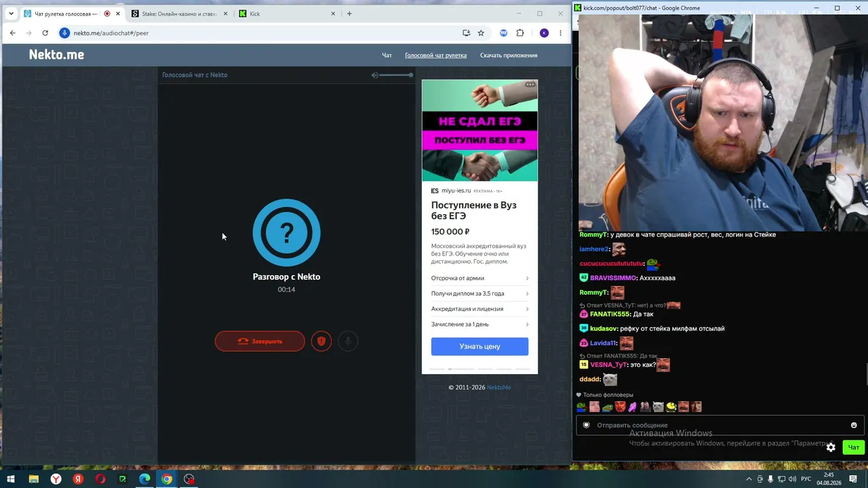This screenshot has width=868, height=488.
Task: Close the Stake browser tab
Action: pyautogui.click(x=225, y=14)
